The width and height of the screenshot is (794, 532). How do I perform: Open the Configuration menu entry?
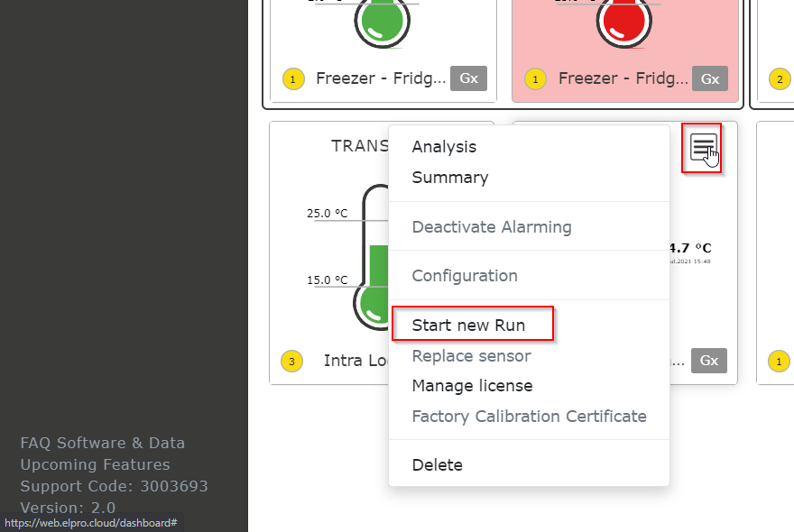click(464, 276)
